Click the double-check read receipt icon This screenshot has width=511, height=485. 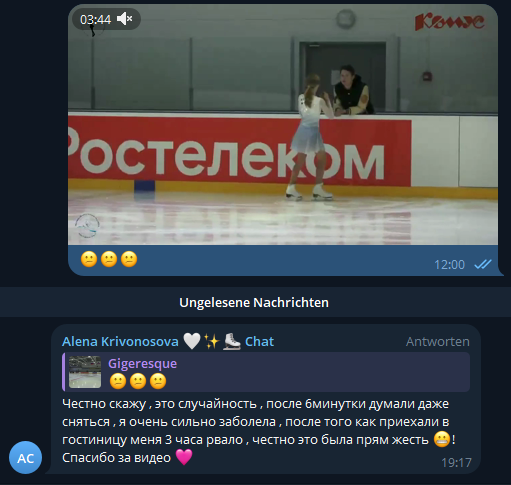coord(483,265)
